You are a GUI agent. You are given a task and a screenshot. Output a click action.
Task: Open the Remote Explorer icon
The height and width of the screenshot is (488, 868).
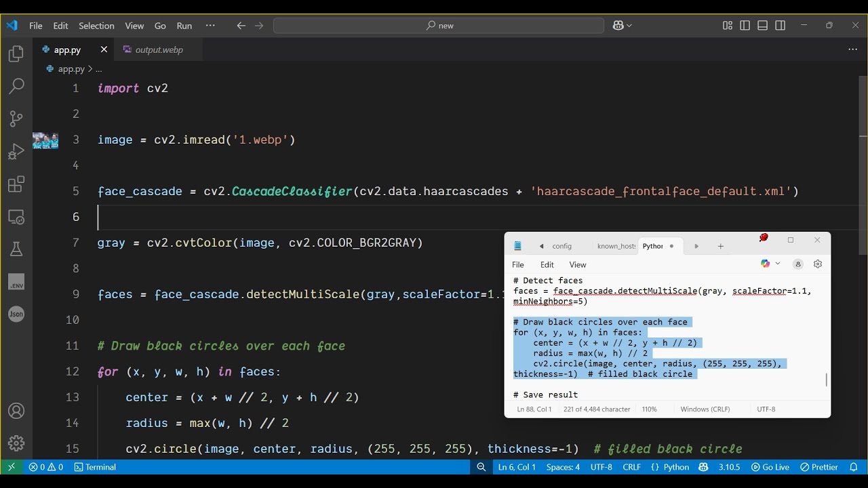point(16,217)
